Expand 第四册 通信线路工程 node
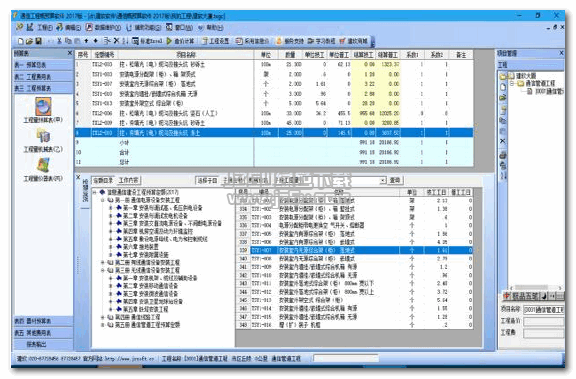 point(103,317)
